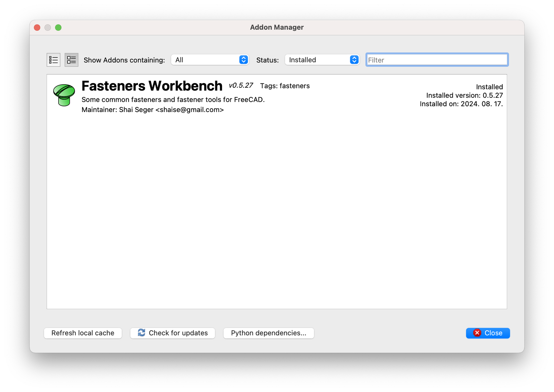Click the Tags: fasteners label

(285, 86)
